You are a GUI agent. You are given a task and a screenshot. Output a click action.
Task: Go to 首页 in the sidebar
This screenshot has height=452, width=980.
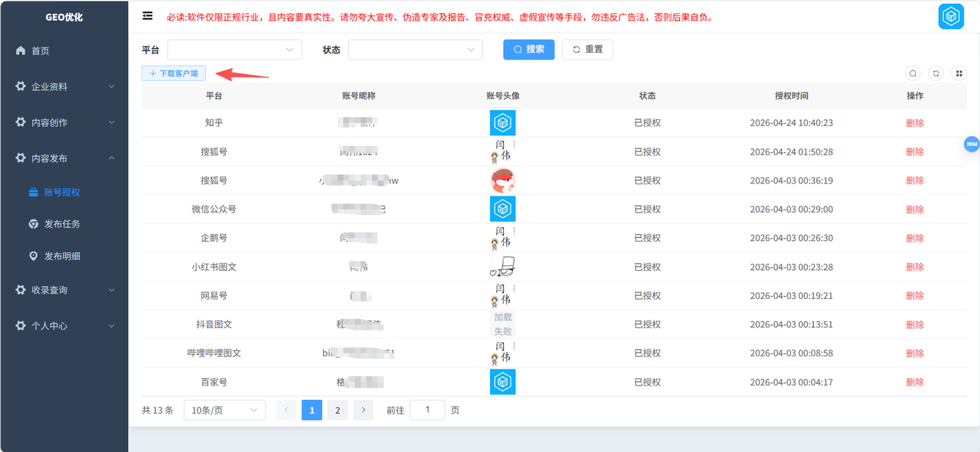tap(64, 50)
